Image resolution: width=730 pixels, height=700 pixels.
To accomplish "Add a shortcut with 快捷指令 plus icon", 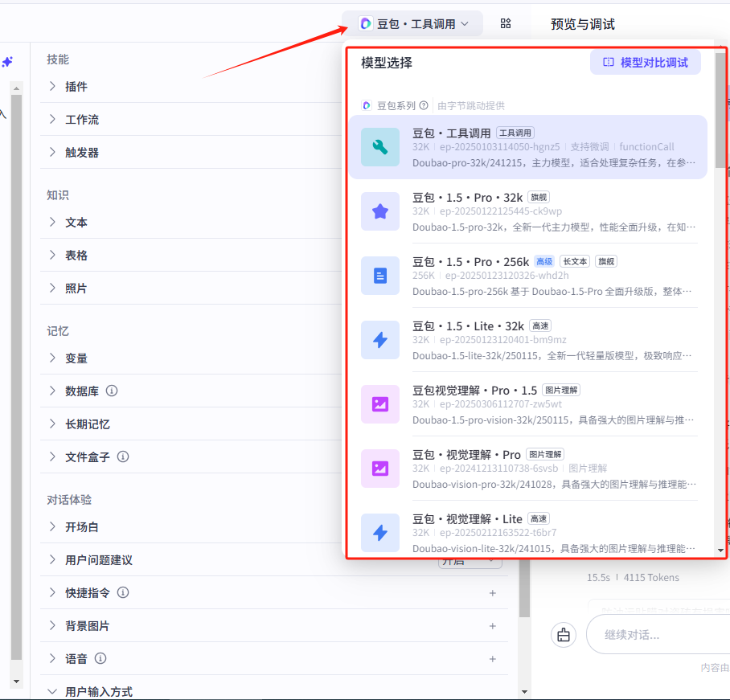I will click(x=493, y=593).
